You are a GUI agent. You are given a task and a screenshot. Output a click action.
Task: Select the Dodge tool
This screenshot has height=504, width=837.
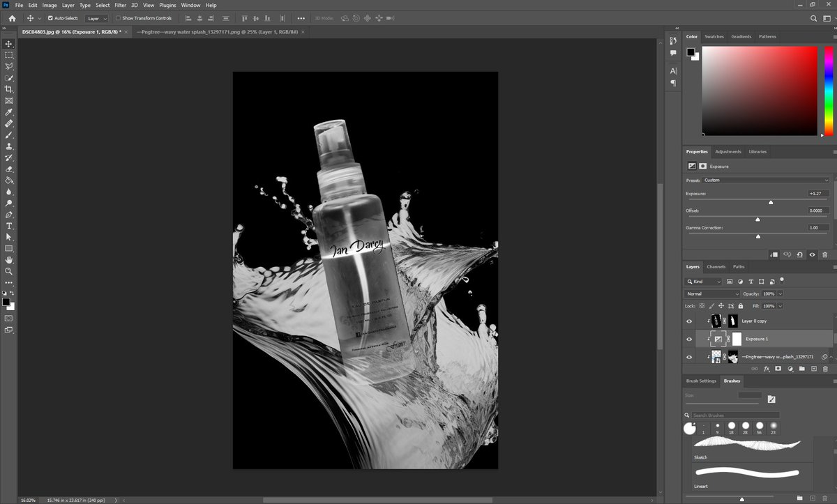click(x=9, y=203)
